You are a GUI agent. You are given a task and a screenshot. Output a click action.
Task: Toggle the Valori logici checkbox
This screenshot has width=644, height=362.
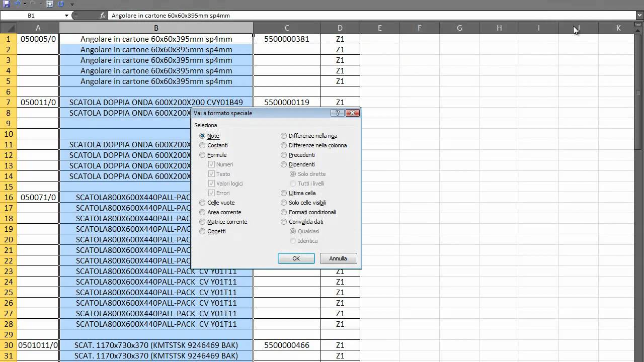212,184
